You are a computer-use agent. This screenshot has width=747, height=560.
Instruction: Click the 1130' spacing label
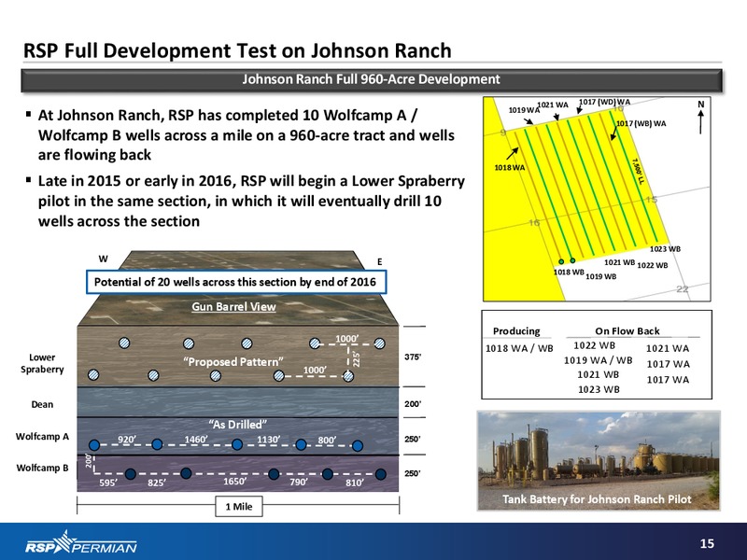(x=269, y=439)
